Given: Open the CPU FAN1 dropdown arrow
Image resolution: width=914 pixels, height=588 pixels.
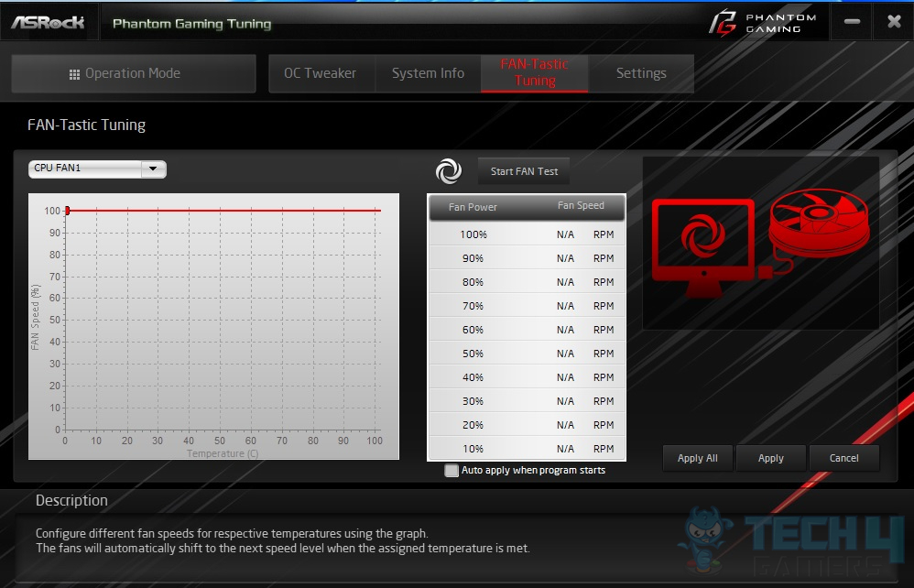Looking at the screenshot, I should pyautogui.click(x=153, y=169).
